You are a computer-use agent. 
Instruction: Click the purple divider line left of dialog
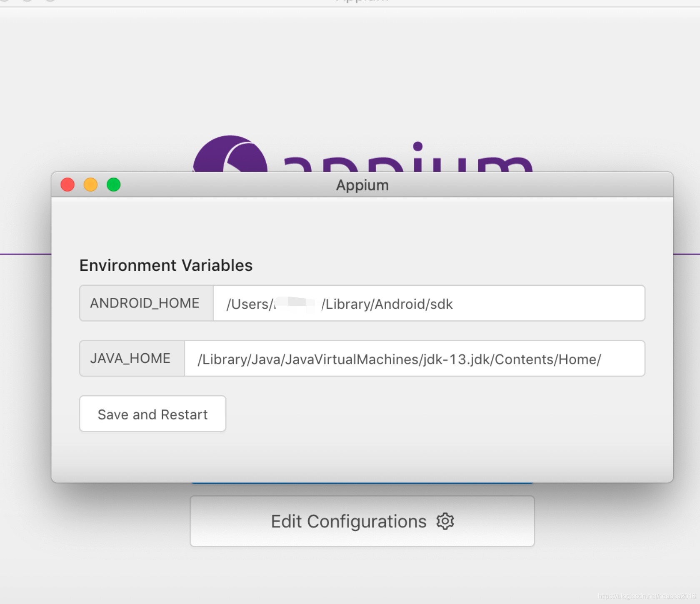25,254
